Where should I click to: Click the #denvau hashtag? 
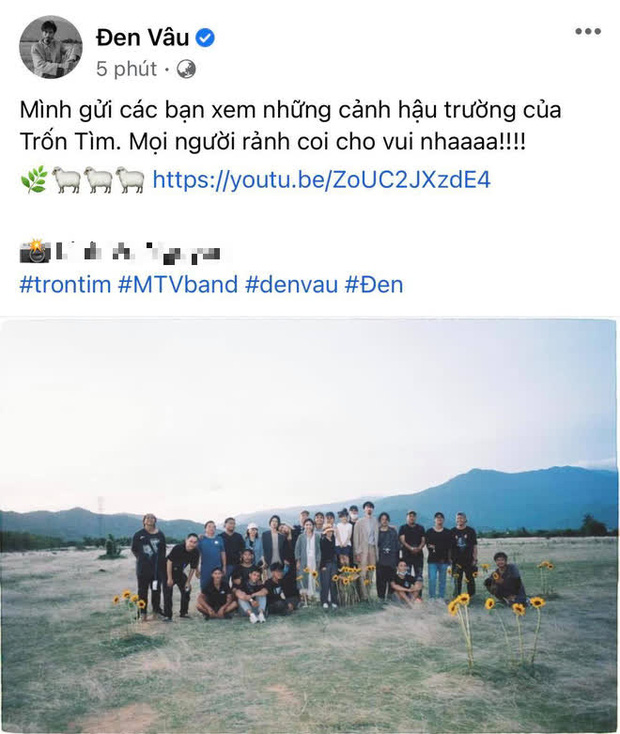[291, 285]
